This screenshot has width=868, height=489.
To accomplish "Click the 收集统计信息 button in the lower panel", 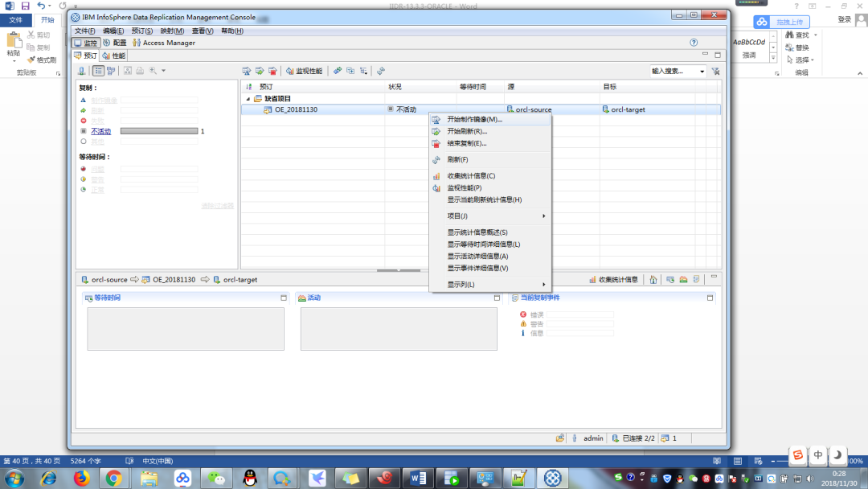I will 613,280.
